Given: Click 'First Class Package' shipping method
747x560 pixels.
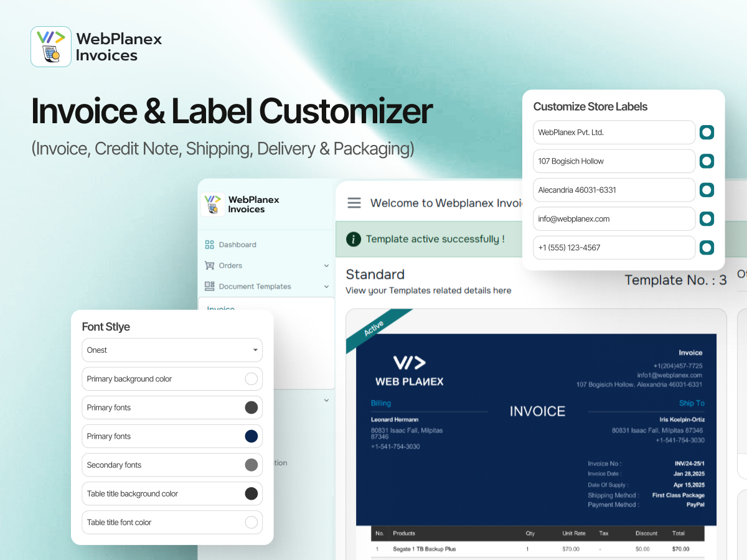Looking at the screenshot, I should pos(679,495).
